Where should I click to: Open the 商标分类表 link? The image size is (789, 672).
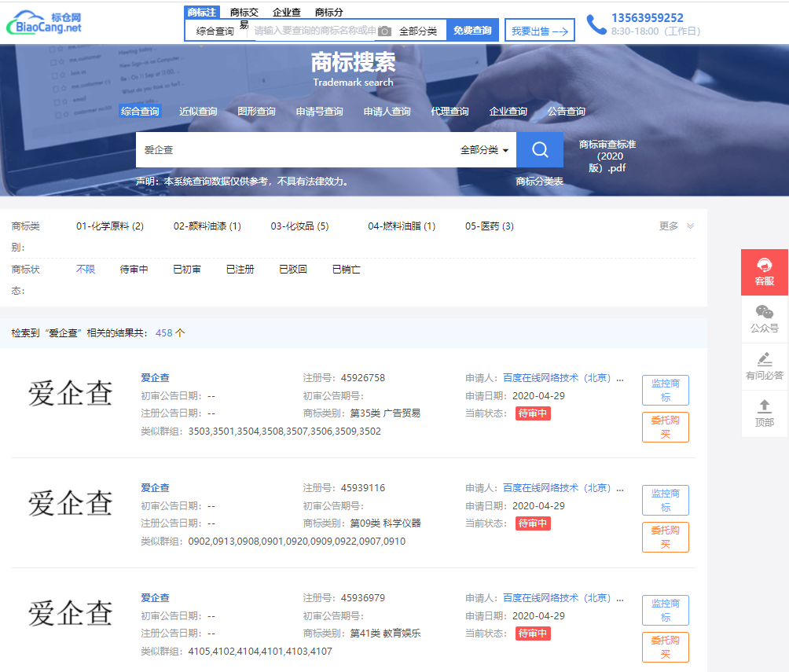pos(539,182)
